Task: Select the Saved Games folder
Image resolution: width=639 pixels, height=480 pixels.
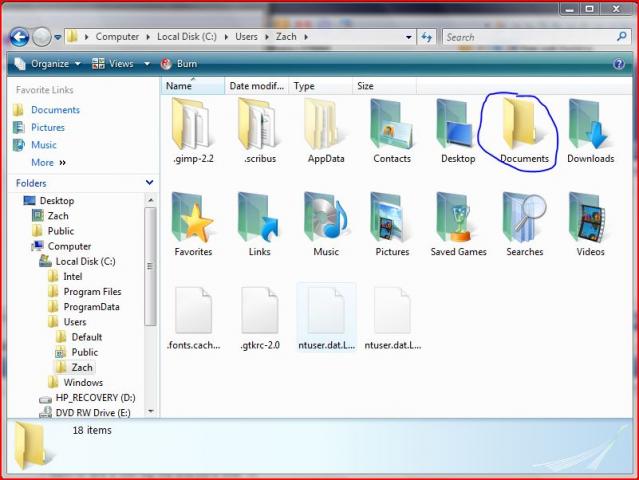Action: click(458, 224)
